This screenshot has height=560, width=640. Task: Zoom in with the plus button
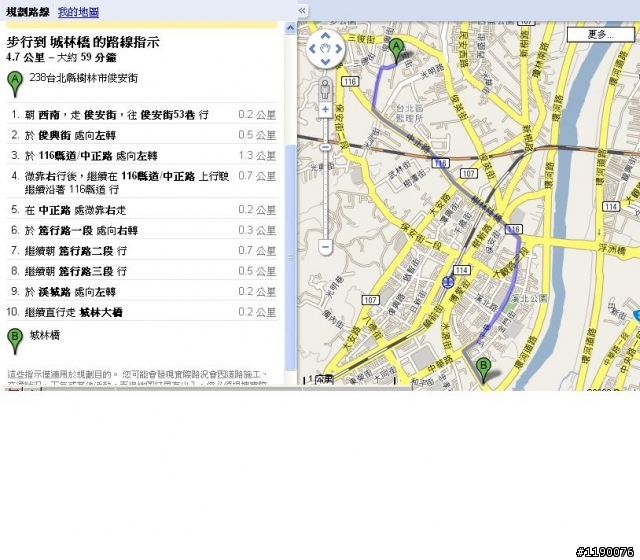pyautogui.click(x=325, y=109)
